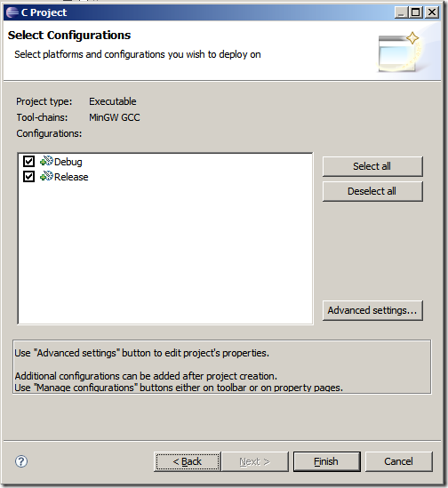Click the Deselect all button

coord(372,191)
